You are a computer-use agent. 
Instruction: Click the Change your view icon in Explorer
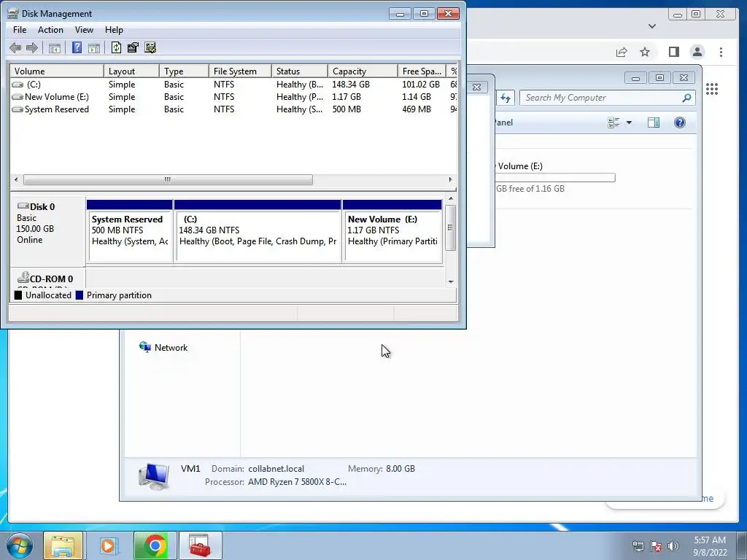pyautogui.click(x=614, y=122)
